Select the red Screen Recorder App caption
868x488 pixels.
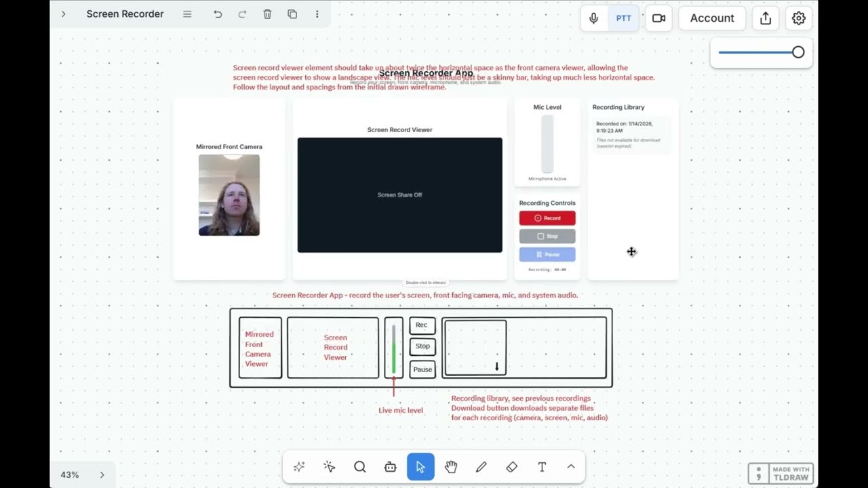coord(425,296)
